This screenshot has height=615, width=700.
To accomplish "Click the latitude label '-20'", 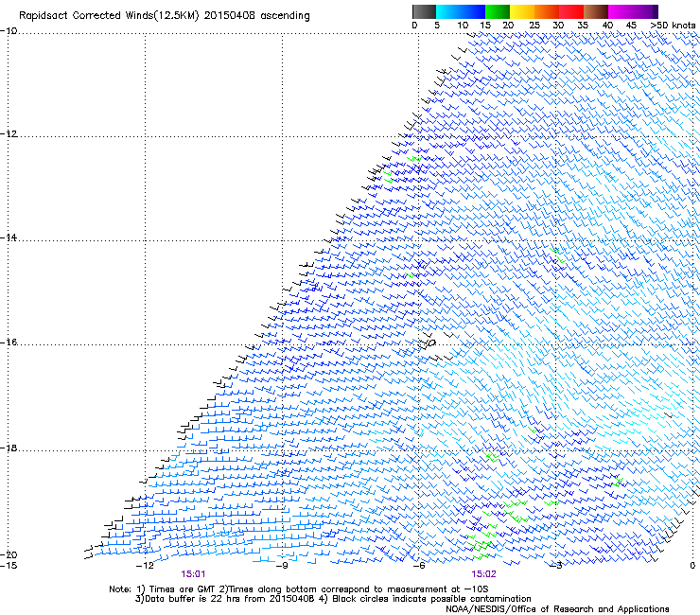I will (x=9, y=554).
